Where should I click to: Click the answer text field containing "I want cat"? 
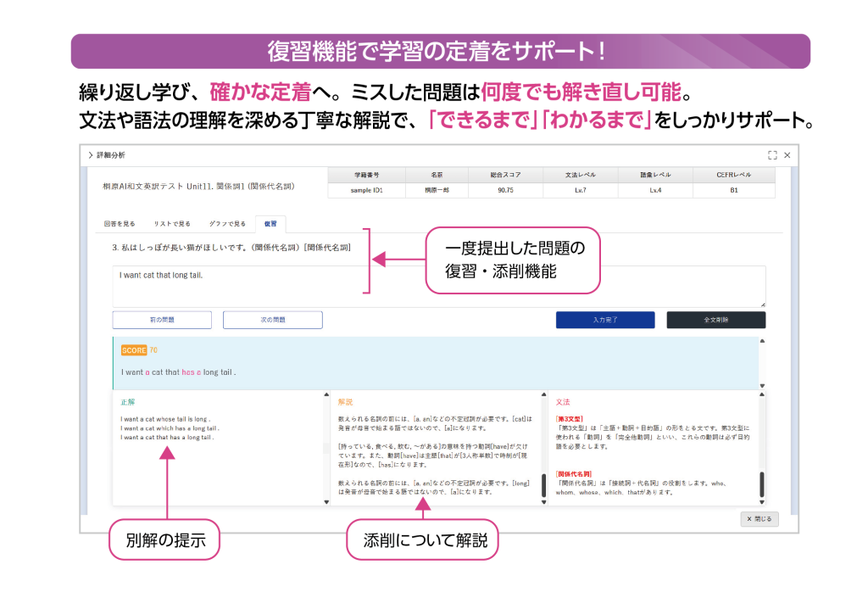click(x=438, y=286)
